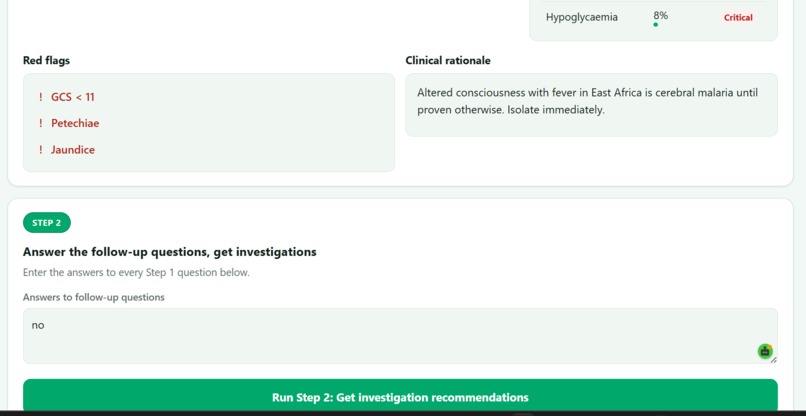Click 'Answers to follow-up questions' label
This screenshot has width=806, height=416.
tap(94, 297)
